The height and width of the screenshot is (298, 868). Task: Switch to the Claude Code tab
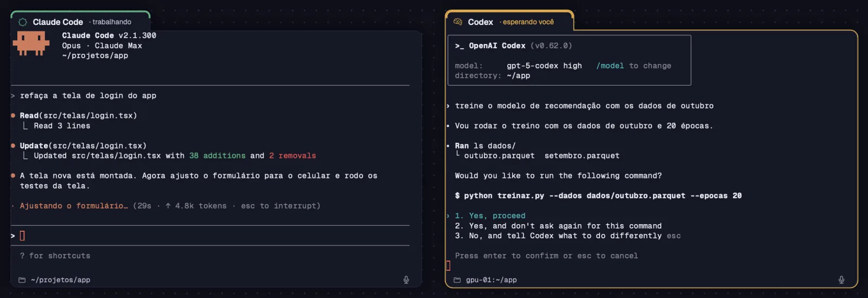(80, 22)
